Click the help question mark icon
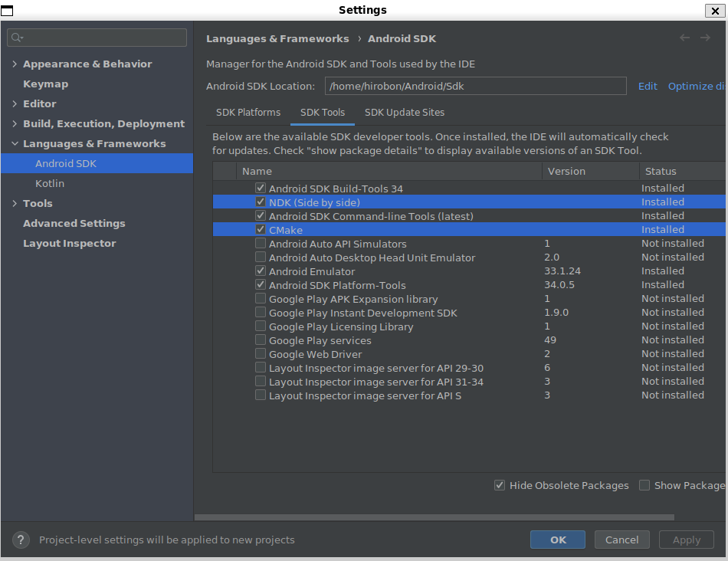The height and width of the screenshot is (561, 728). [x=21, y=540]
